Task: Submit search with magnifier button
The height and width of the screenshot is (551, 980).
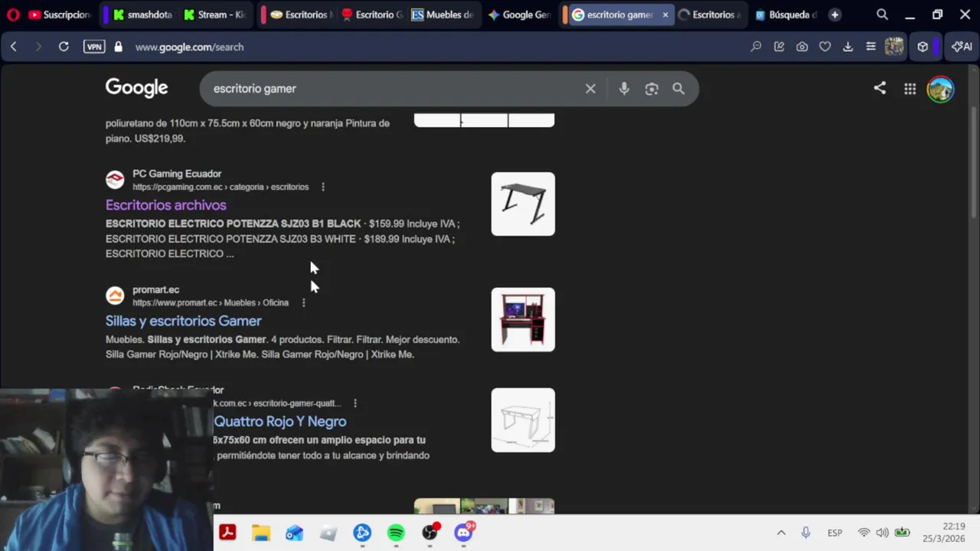Action: (x=678, y=89)
